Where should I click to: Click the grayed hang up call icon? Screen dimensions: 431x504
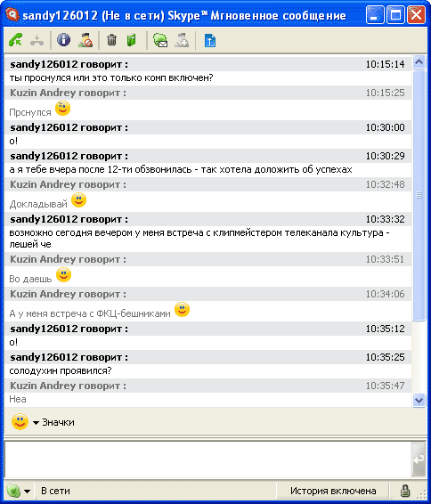point(37,41)
